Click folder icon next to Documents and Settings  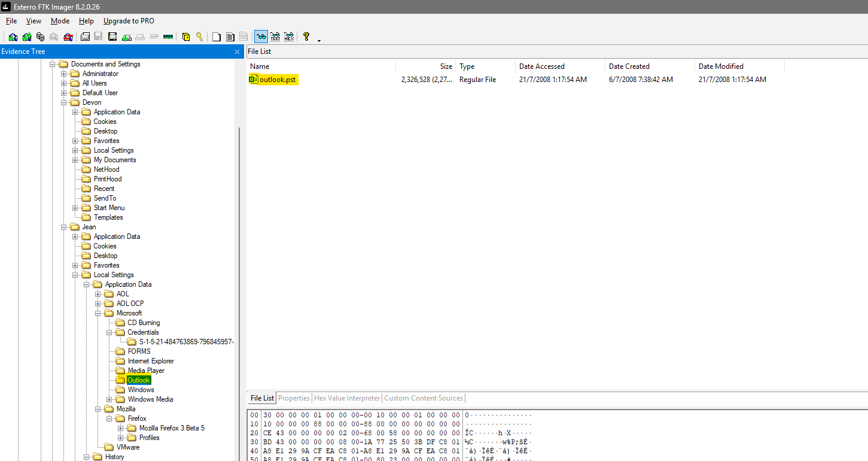(x=64, y=64)
